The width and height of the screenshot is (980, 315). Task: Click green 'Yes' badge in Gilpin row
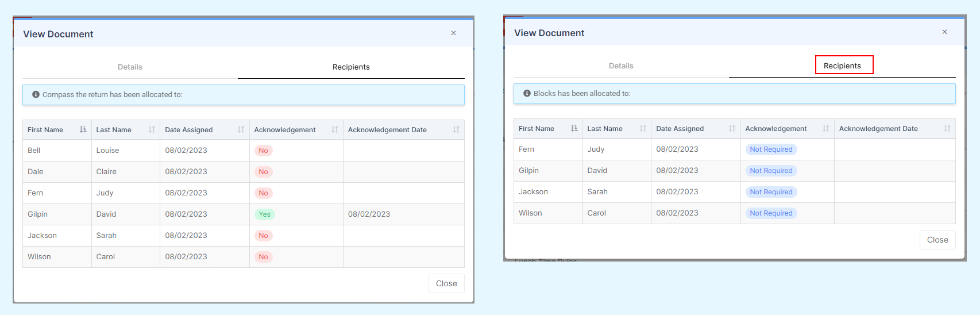(264, 214)
